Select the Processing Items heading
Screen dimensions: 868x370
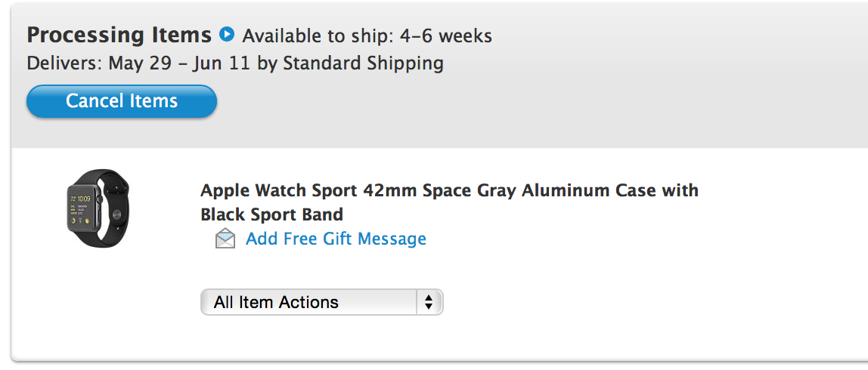[x=119, y=35]
